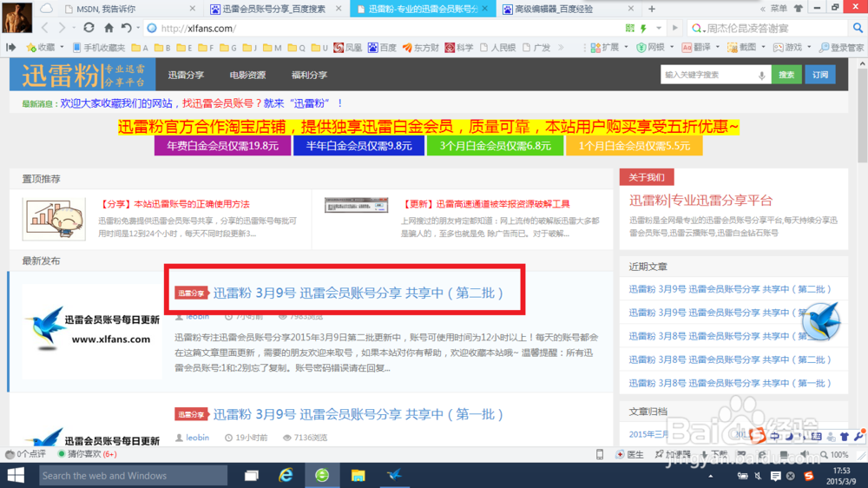868x488 pixels.
Task: Expand the dropdown arrow next to 扩展
Action: point(626,47)
